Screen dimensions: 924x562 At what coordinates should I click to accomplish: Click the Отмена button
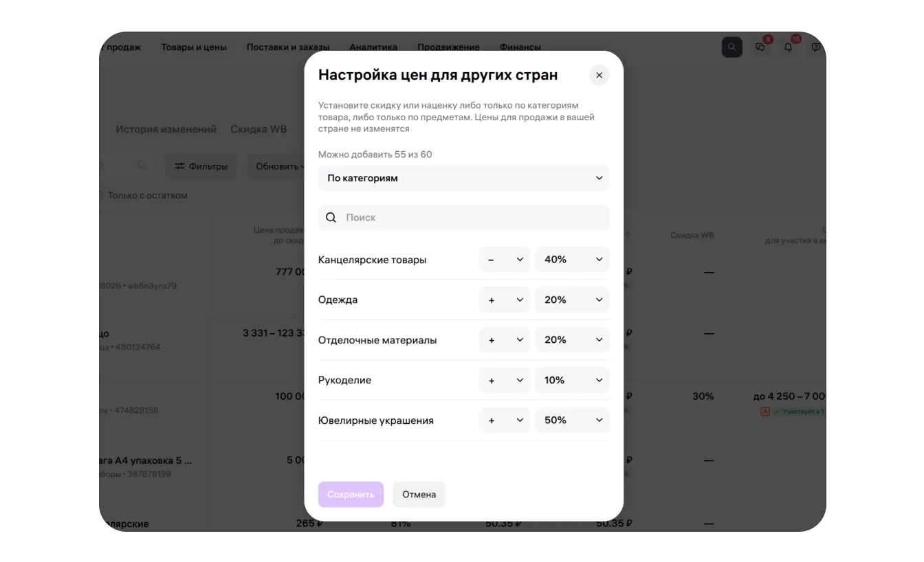419,495
